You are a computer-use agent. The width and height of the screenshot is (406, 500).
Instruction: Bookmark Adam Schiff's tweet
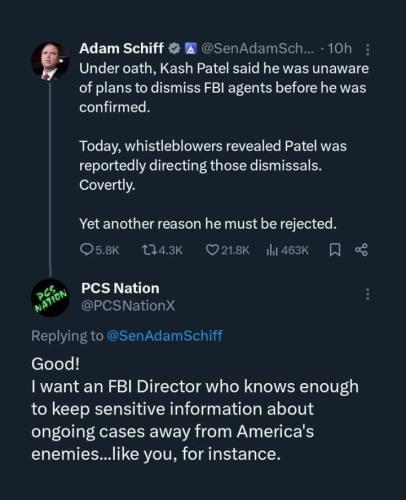[x=335, y=250]
